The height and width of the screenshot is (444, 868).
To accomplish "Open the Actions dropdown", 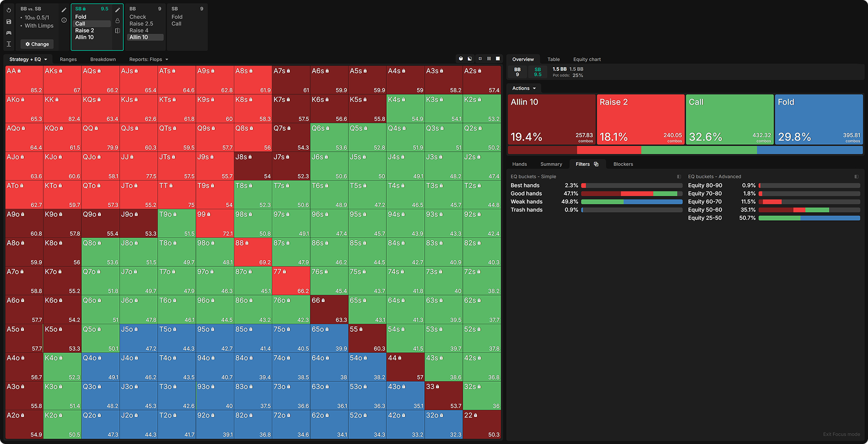I will point(524,88).
